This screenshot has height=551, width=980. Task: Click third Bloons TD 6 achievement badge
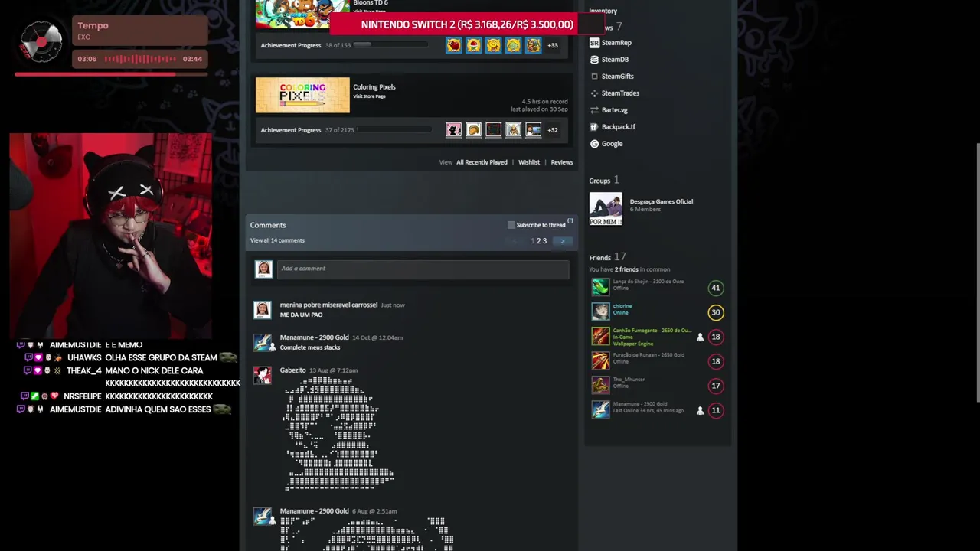(x=494, y=45)
